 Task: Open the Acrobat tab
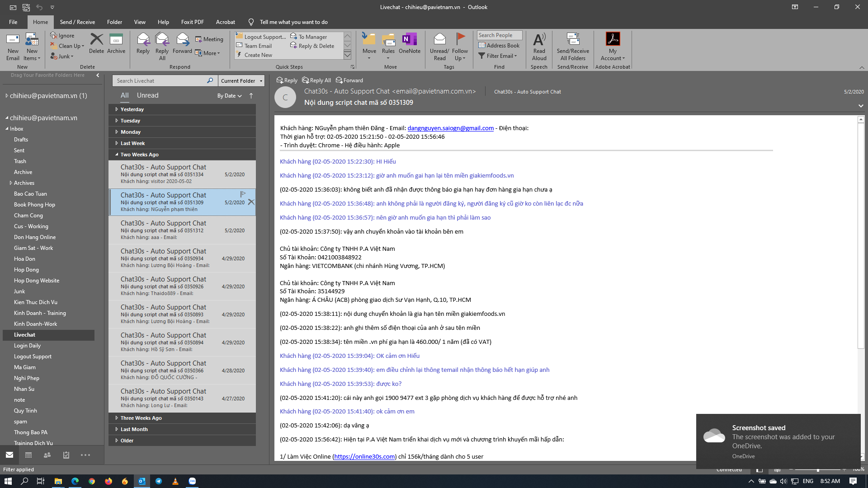225,22
